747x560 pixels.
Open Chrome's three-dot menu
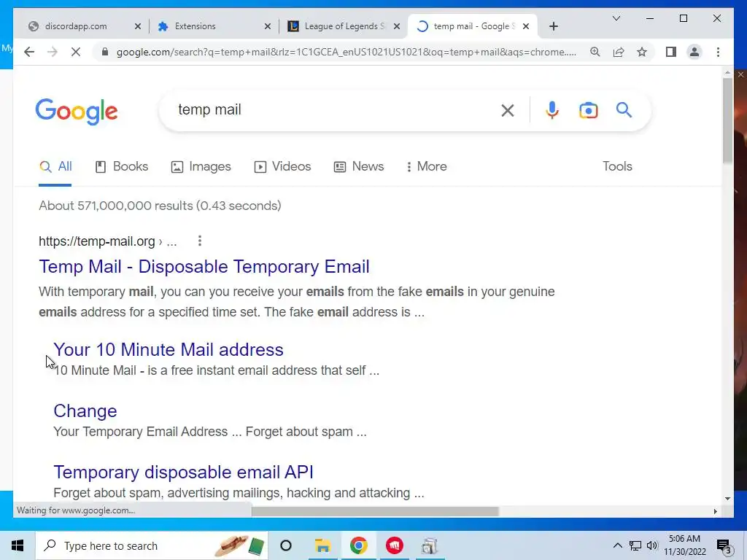[x=718, y=52]
